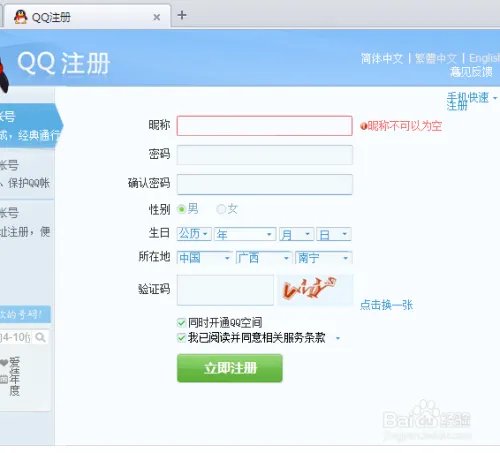Screen dimensions: 500x453
Task: Click the blue sidebar banner above the number search box
Action: (x=25, y=314)
